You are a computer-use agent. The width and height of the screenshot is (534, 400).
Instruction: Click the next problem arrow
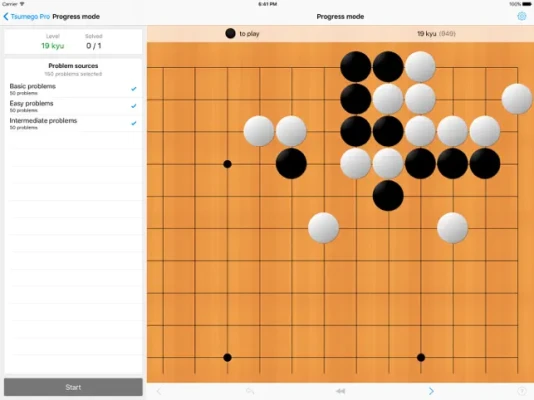tap(431, 391)
